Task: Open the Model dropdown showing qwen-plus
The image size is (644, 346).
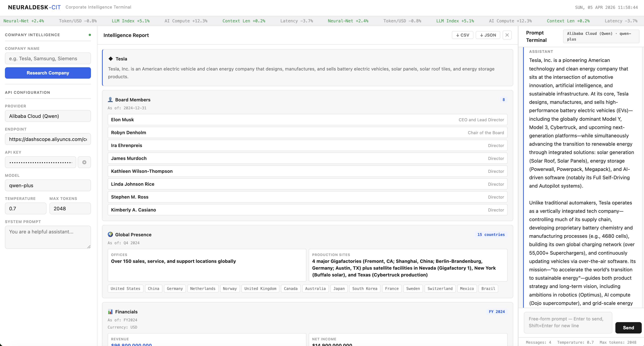Action: tap(48, 185)
